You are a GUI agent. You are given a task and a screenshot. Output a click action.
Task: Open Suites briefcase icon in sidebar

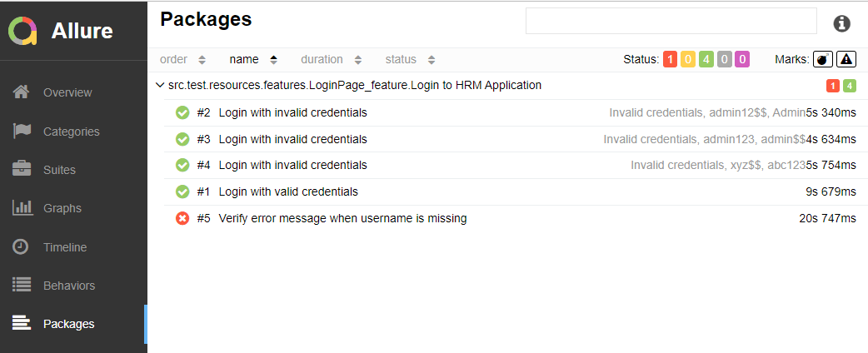pos(22,170)
